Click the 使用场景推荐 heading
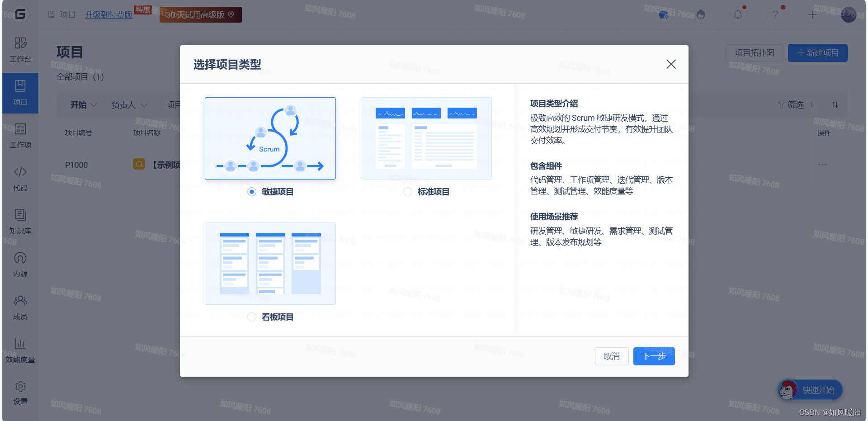Image resolution: width=868 pixels, height=421 pixels. pyautogui.click(x=554, y=217)
